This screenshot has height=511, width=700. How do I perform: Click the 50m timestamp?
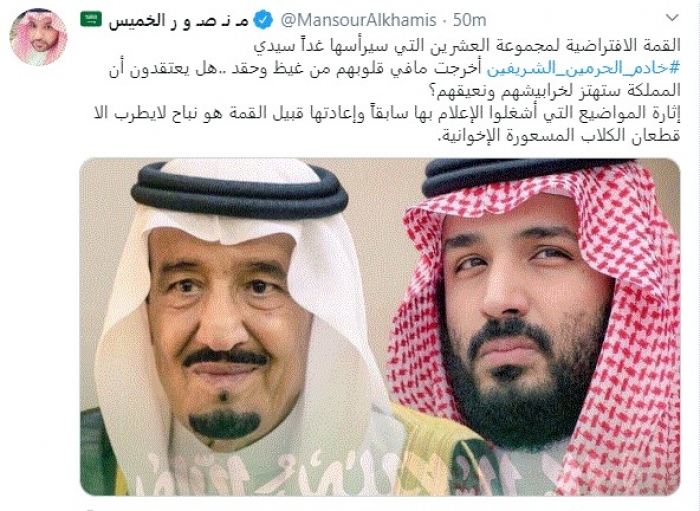(470, 20)
